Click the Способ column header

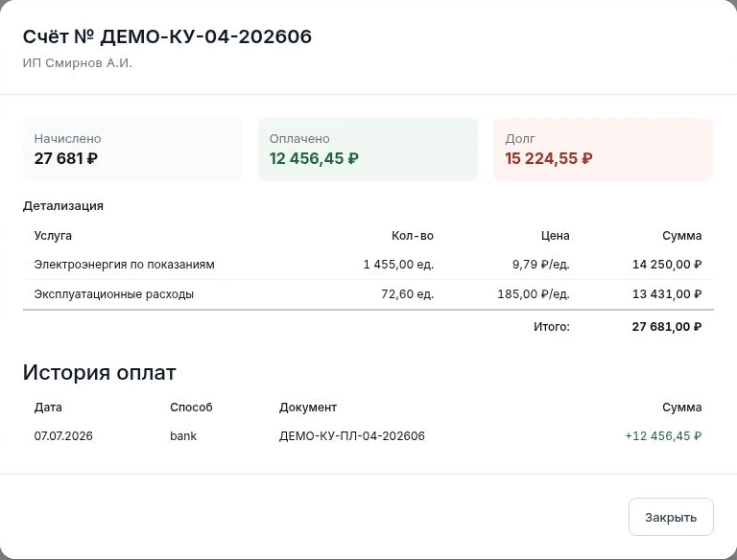[x=191, y=407]
